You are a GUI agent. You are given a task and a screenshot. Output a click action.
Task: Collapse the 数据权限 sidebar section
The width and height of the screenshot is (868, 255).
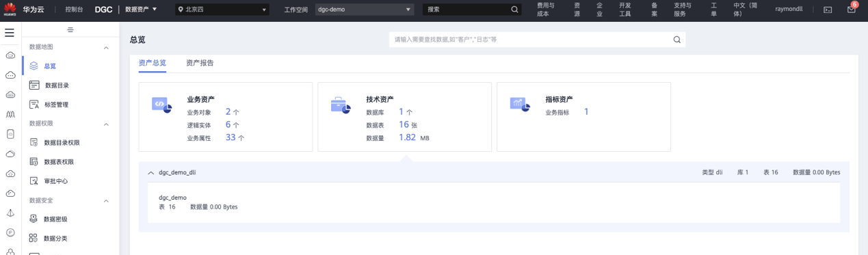pyautogui.click(x=106, y=124)
